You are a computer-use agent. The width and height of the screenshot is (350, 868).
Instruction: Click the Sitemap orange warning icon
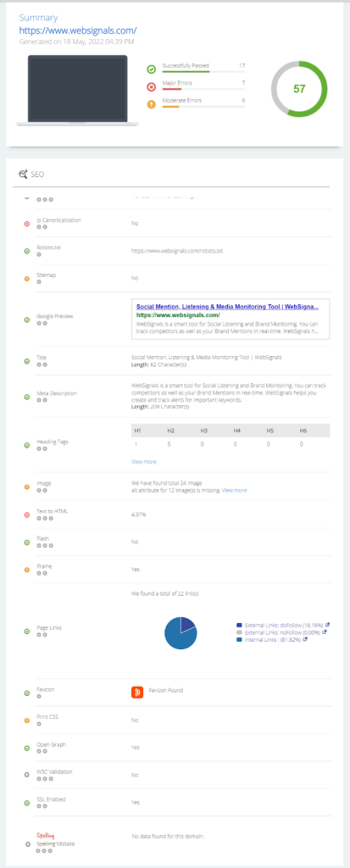(x=26, y=278)
